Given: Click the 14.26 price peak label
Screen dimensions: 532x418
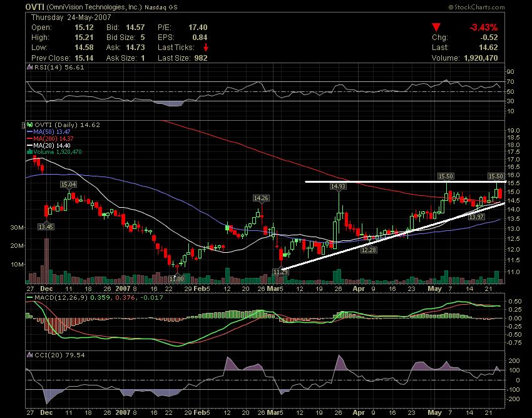Looking at the screenshot, I should click(x=261, y=198).
